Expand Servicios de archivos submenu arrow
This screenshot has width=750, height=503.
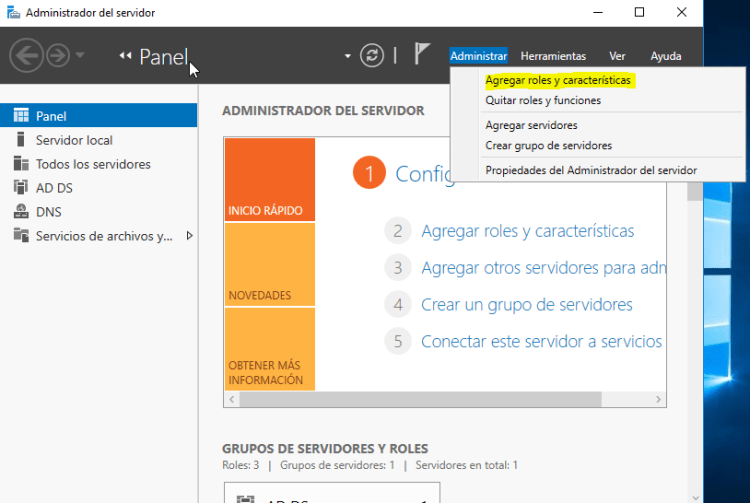tap(190, 236)
